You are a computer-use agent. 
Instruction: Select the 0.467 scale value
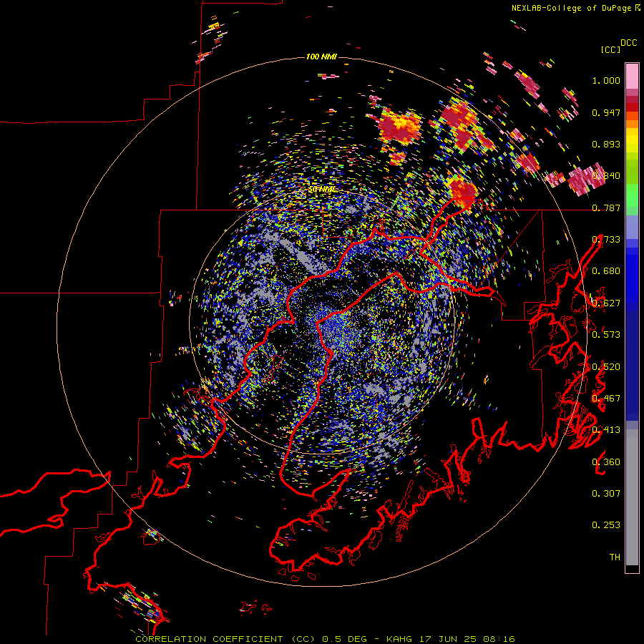pyautogui.click(x=606, y=399)
